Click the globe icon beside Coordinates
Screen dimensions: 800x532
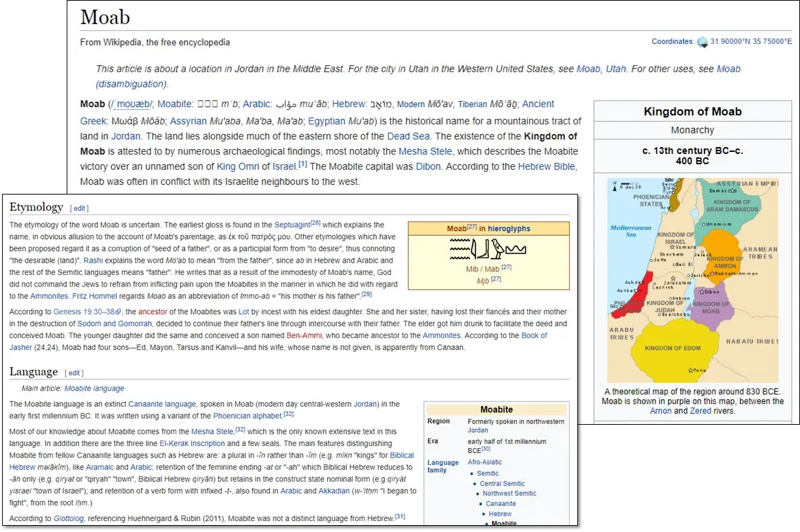coord(702,42)
